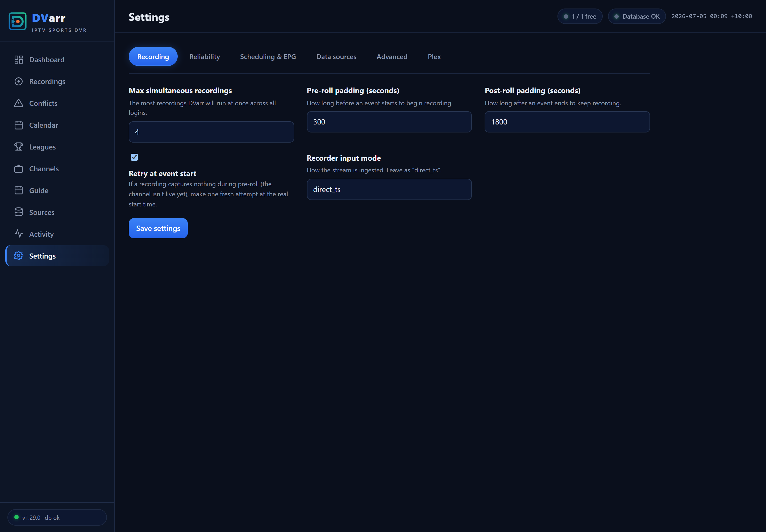Click the Settings gear icon
Viewport: 766px width, 532px height.
(19, 256)
